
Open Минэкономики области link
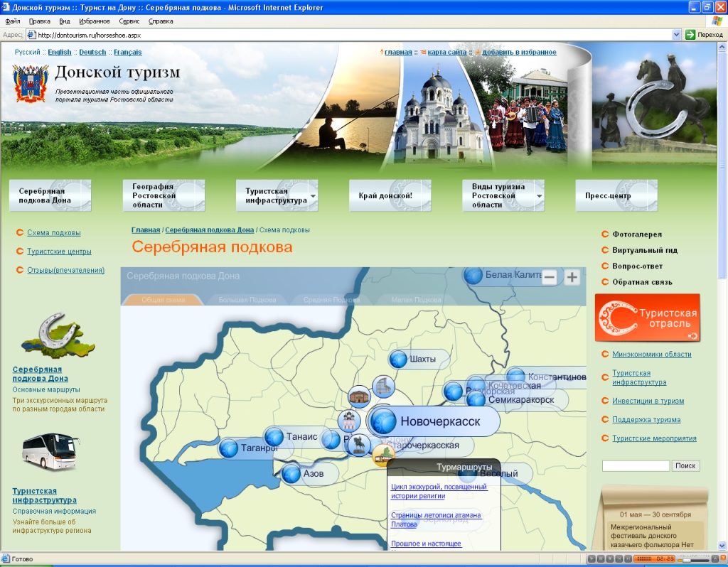[x=651, y=354]
